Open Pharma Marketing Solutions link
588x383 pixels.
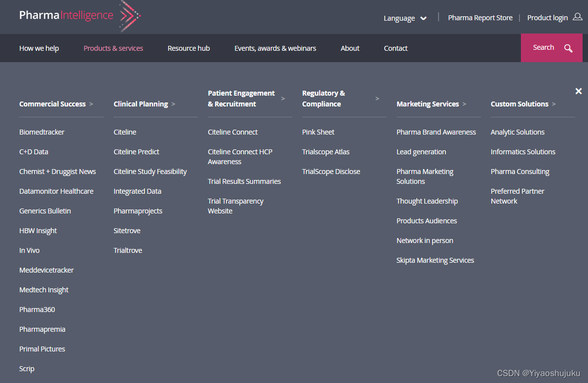pyautogui.click(x=425, y=176)
